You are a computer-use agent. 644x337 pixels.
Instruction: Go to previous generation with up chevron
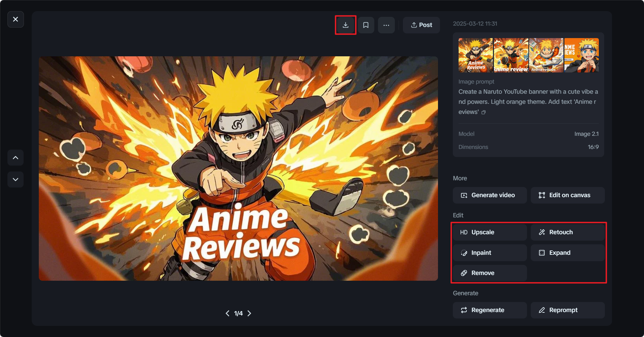pos(16,158)
